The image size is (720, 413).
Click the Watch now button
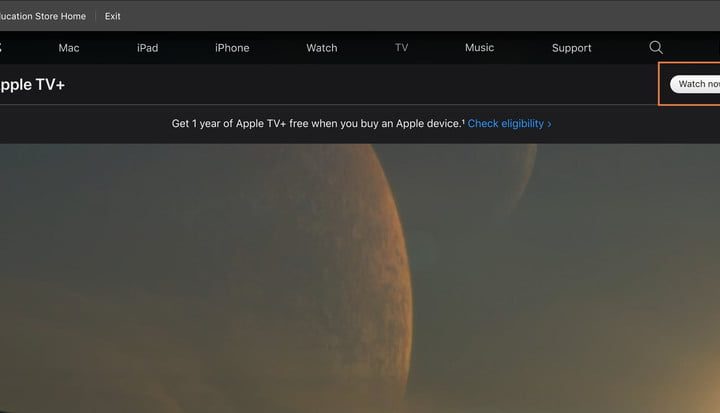(695, 84)
